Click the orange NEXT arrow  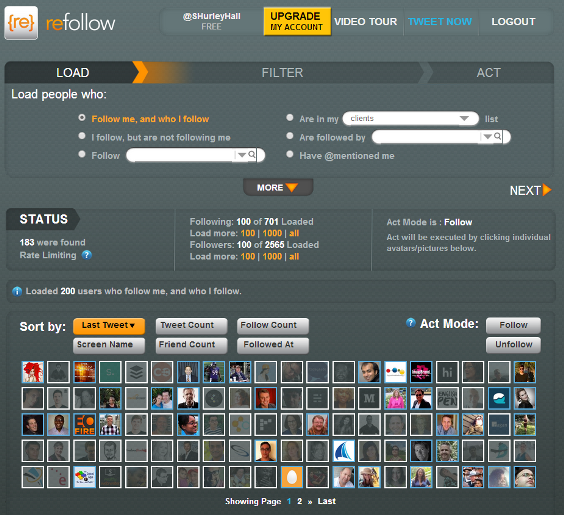point(547,190)
